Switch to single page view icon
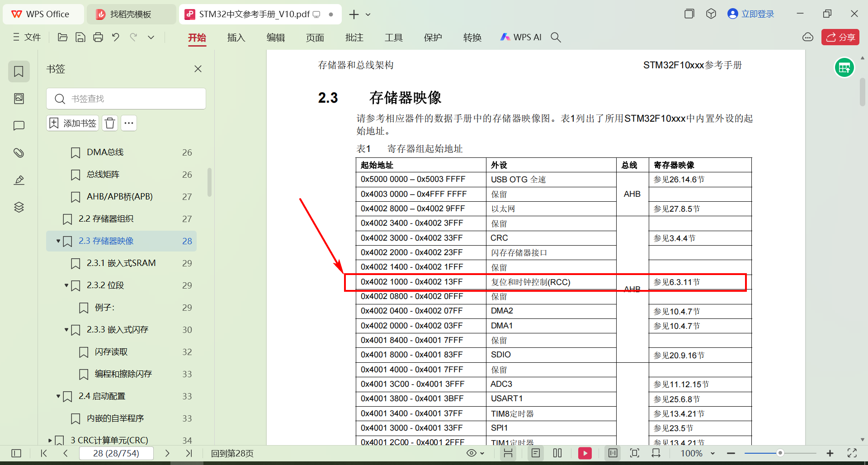 pyautogui.click(x=536, y=453)
